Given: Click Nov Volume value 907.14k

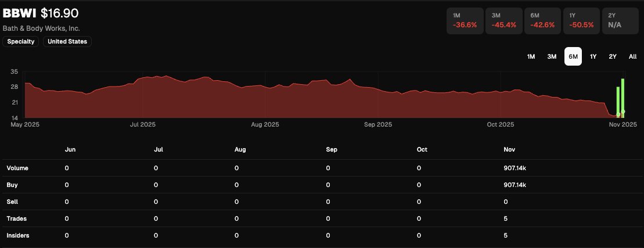Looking at the screenshot, I should (x=515, y=168).
